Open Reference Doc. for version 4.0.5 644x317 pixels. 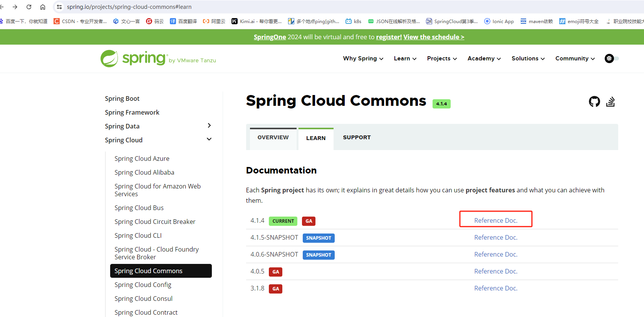pyautogui.click(x=496, y=271)
